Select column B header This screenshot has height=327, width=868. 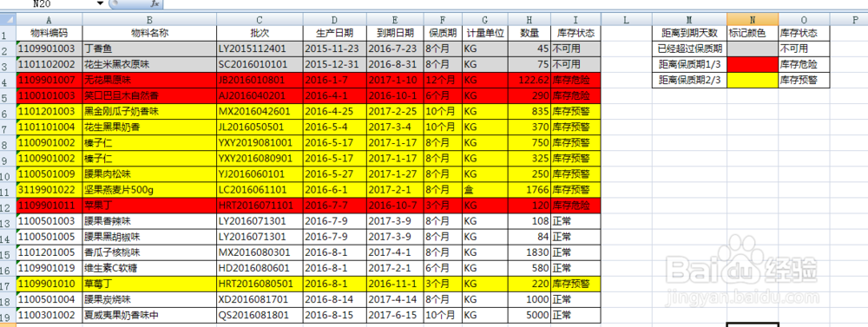tap(149, 19)
